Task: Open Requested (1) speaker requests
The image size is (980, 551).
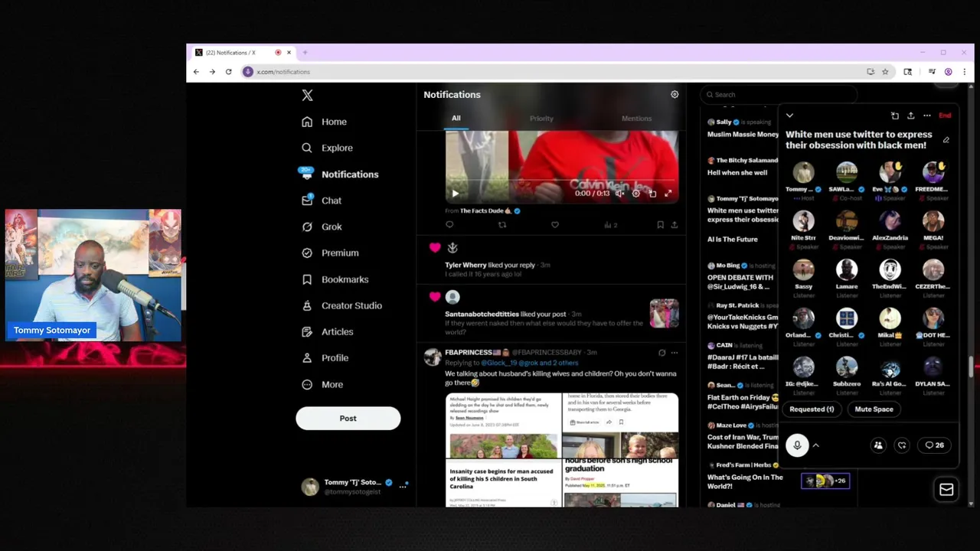Action: click(812, 409)
